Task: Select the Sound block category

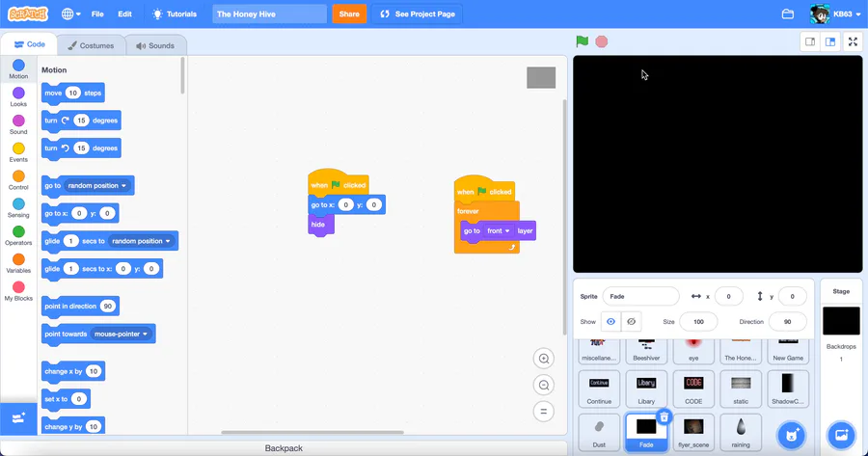Action: pos(18,124)
